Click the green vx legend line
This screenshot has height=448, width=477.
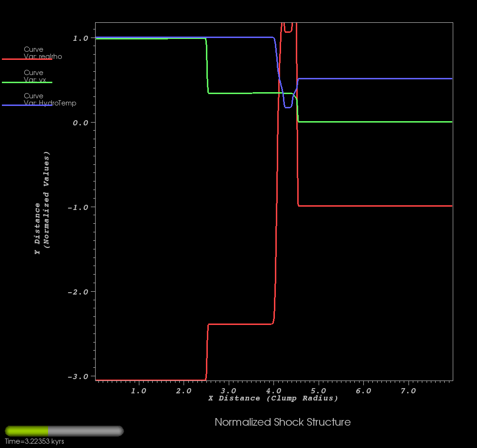[x=27, y=82]
